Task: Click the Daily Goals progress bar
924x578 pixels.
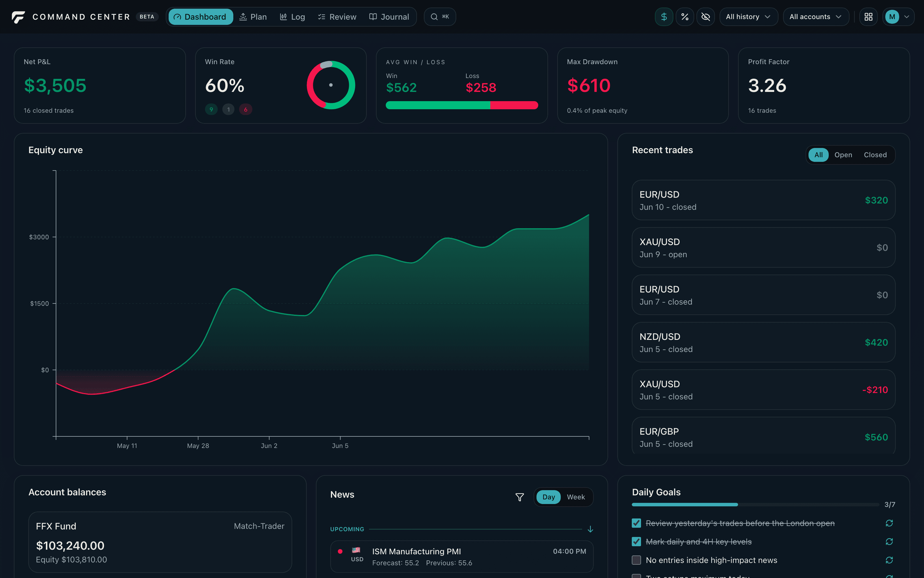Action: [x=755, y=505]
